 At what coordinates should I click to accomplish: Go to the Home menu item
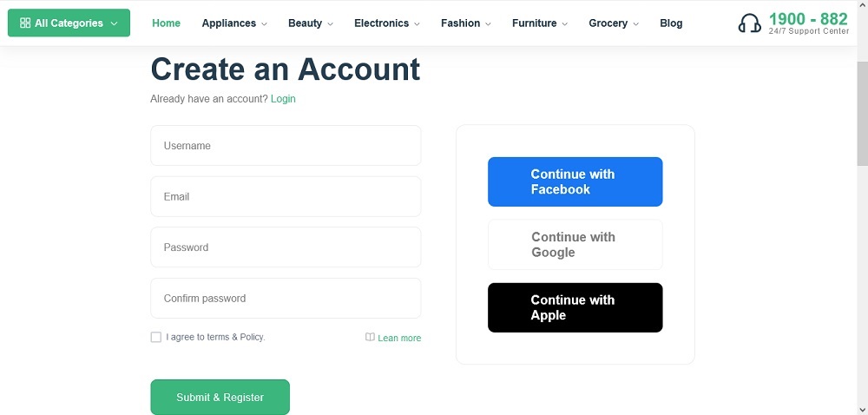167,23
